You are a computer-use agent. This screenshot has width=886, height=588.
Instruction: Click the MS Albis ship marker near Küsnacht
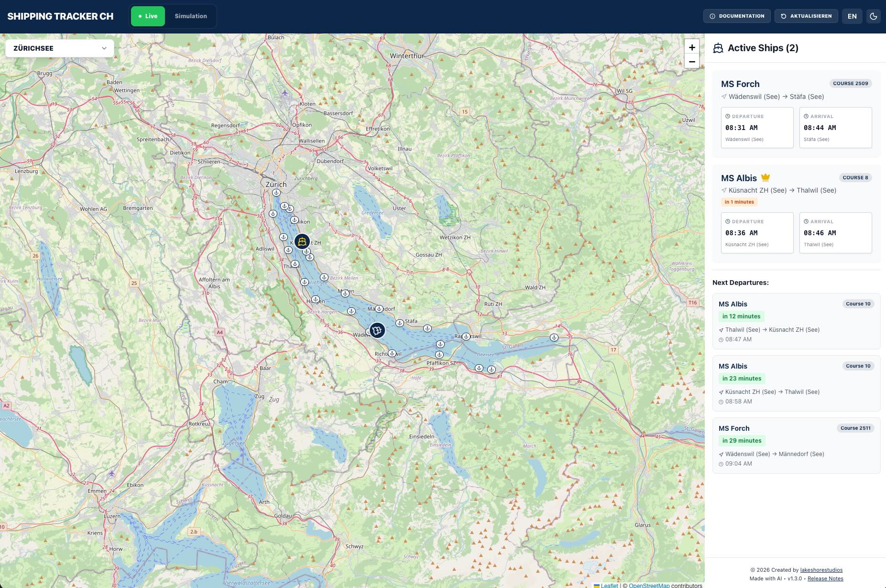pos(302,241)
